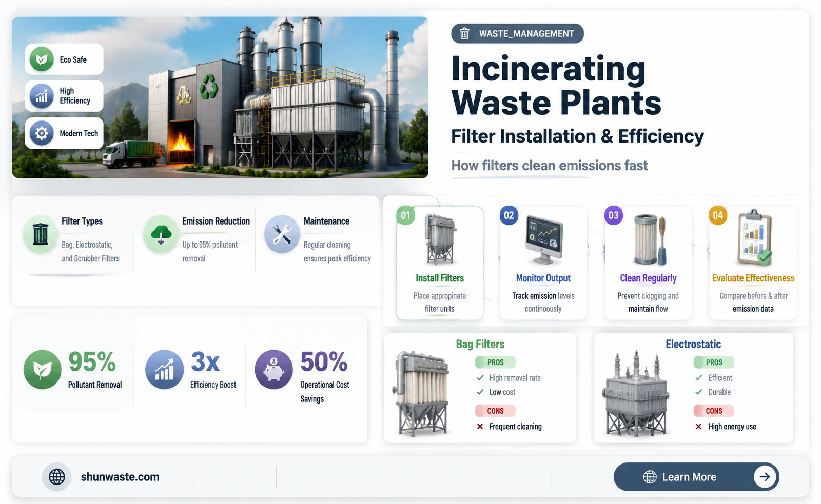The image size is (821, 504).
Task: Click the Clean Regularly heading
Action: tap(648, 278)
